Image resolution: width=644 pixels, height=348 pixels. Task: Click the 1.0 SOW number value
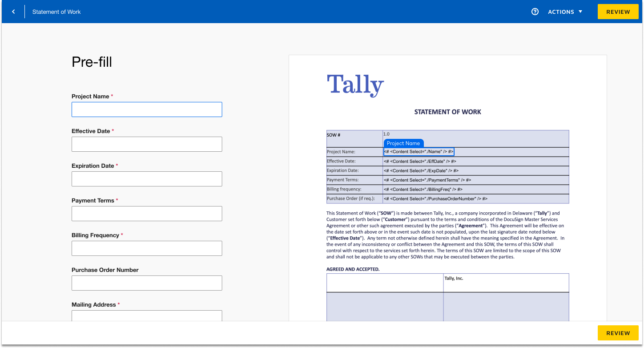386,134
